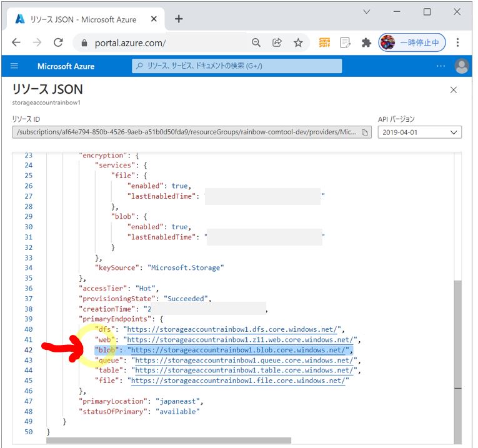478x448 pixels.
Task: Bookmark this page with the star icon
Action: tap(298, 42)
